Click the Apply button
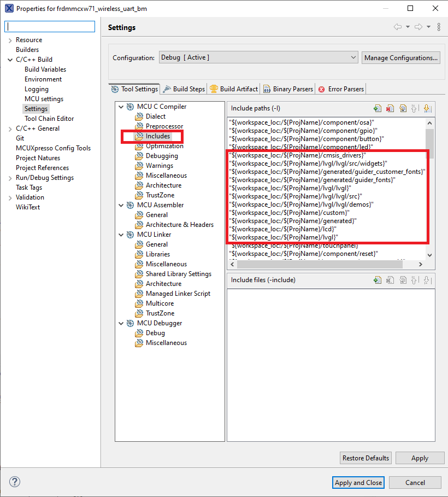 point(420,458)
